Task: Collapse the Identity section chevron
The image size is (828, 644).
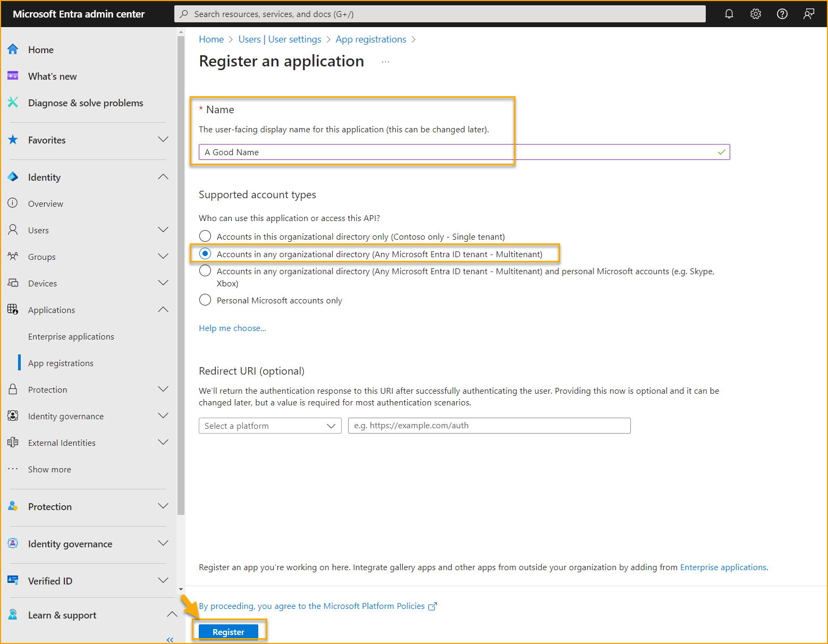Action: (163, 176)
